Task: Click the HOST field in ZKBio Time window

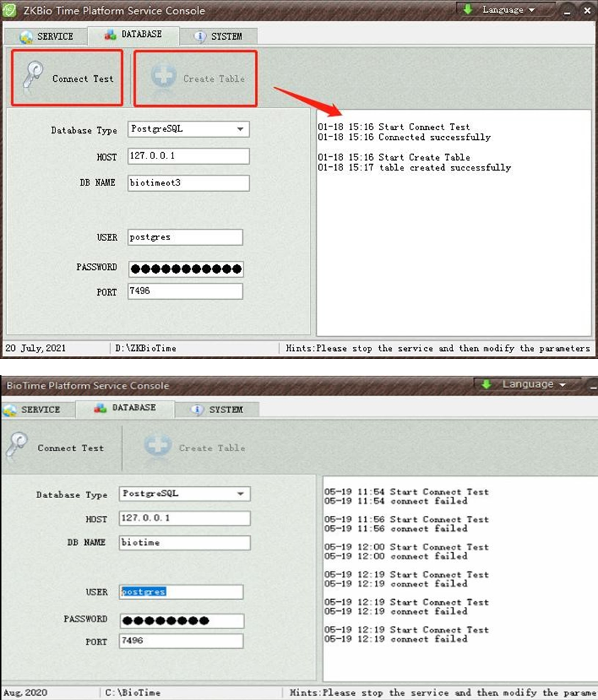Action: [x=188, y=156]
